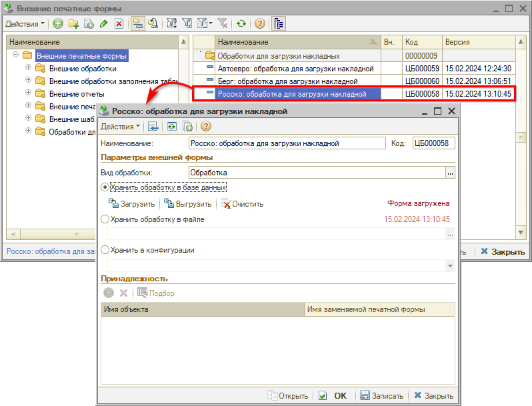The height and width of the screenshot is (406, 532).
Task: Click ellipsis button of Вид обработки
Action: coord(450,173)
